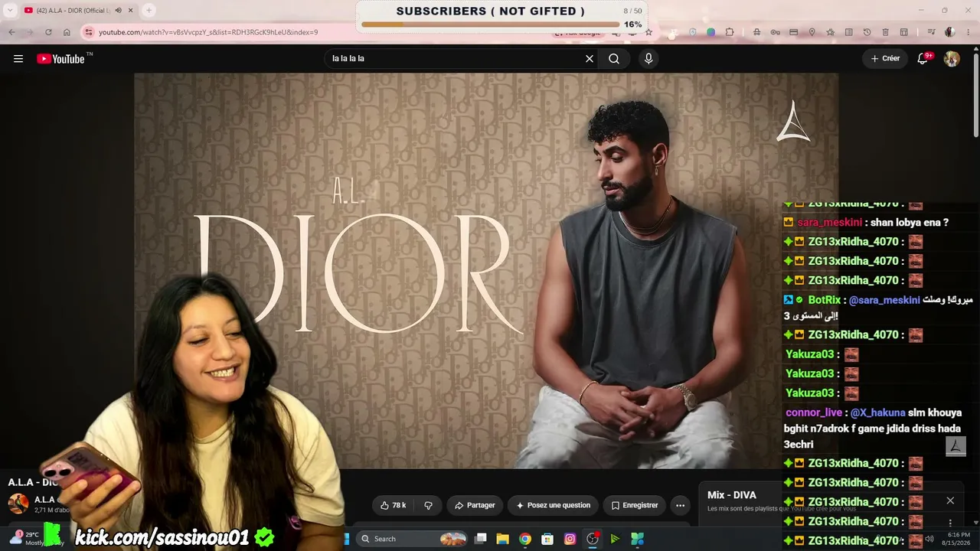Open the tab search dropdown arrow

10,10
